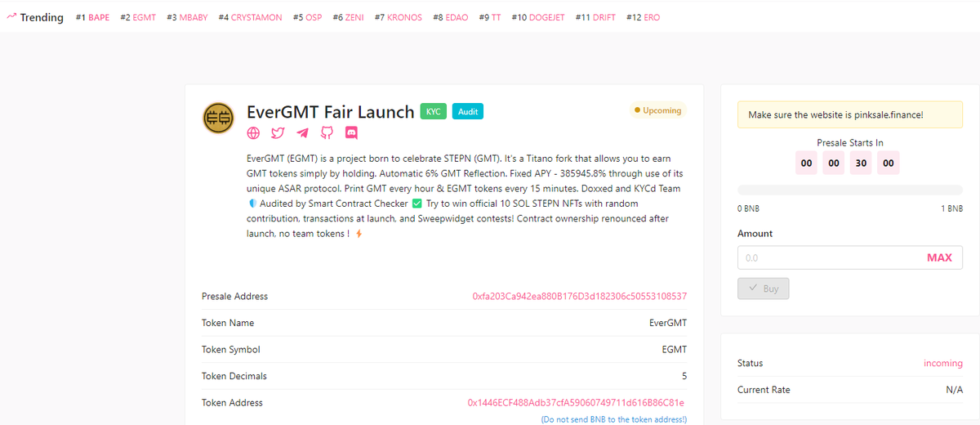Open trending token #9 TT
The height and width of the screenshot is (425, 980).
490,17
